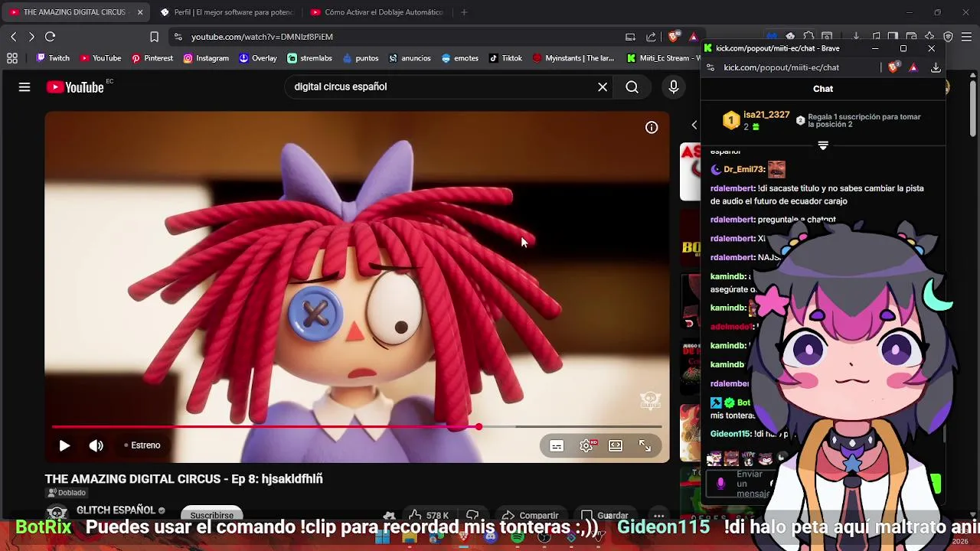Image resolution: width=980 pixels, height=551 pixels.
Task: Open the anuncios bookmark
Action: click(x=410, y=58)
